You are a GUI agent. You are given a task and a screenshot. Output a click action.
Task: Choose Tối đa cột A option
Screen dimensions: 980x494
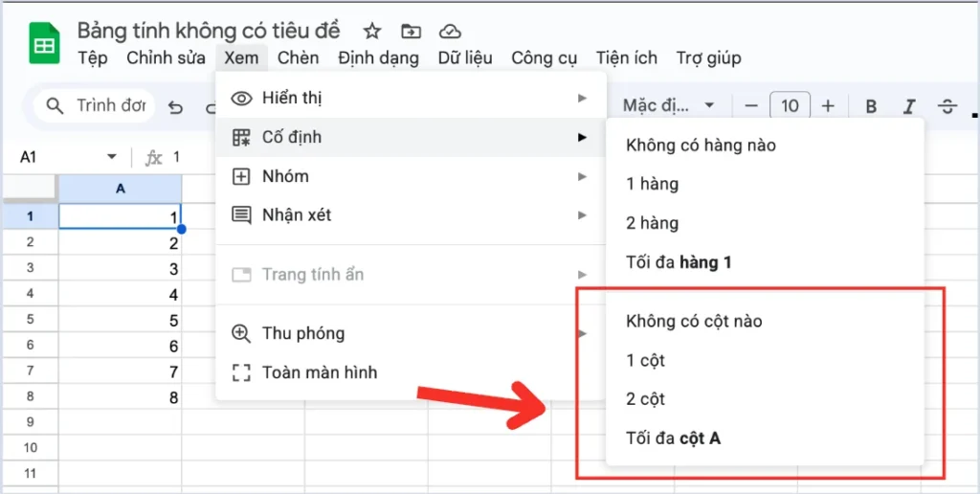(x=765, y=439)
